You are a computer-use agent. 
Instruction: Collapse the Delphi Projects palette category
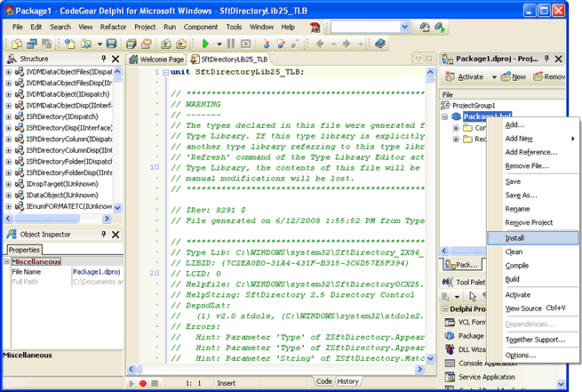tap(444, 308)
